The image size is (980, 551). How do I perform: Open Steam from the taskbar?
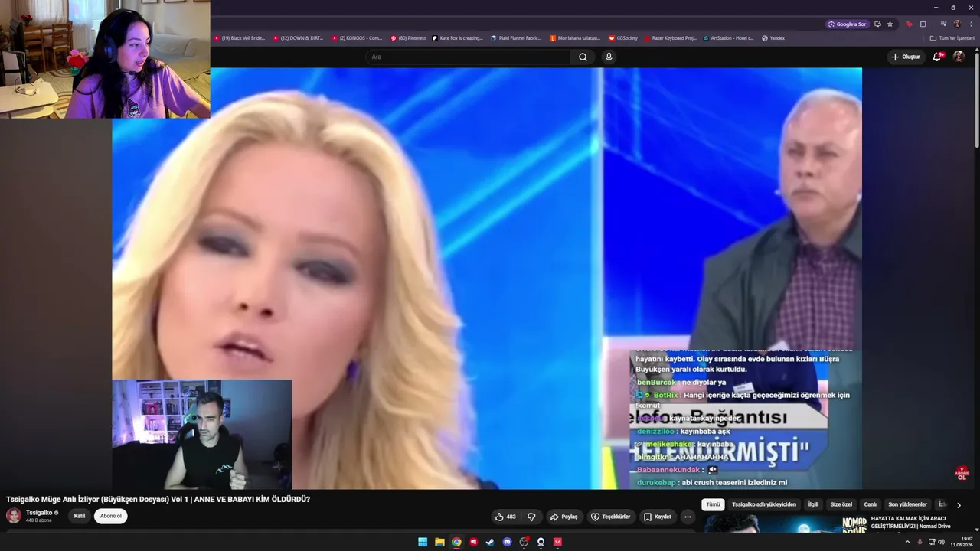point(490,542)
